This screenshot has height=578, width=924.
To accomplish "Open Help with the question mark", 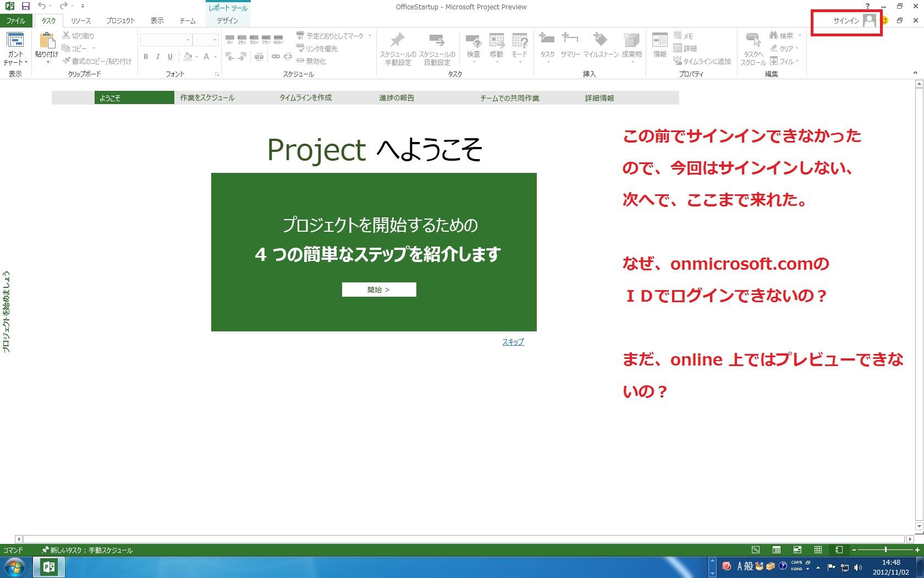I will click(868, 7).
